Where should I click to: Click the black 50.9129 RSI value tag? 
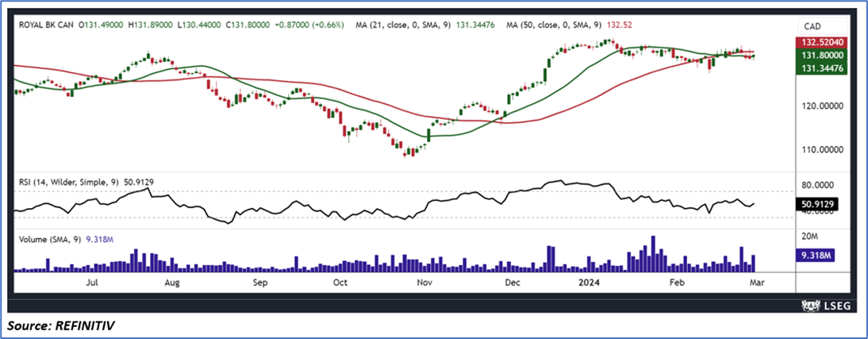817,204
